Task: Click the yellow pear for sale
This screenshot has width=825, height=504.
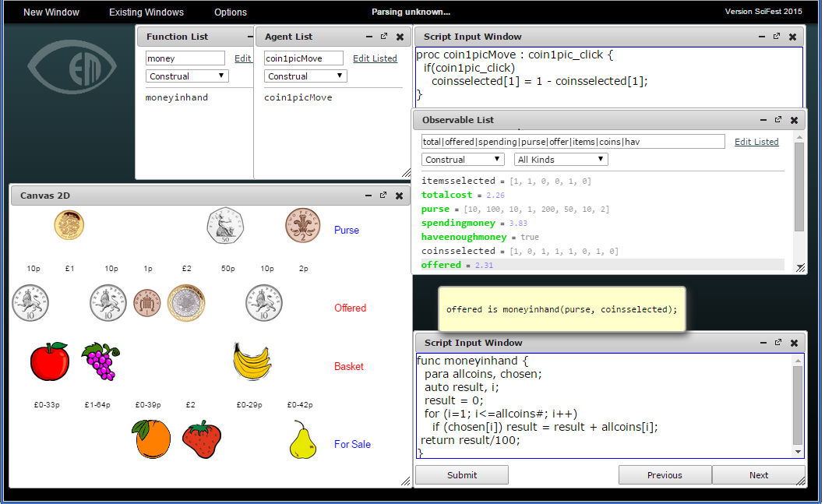Action: point(302,440)
